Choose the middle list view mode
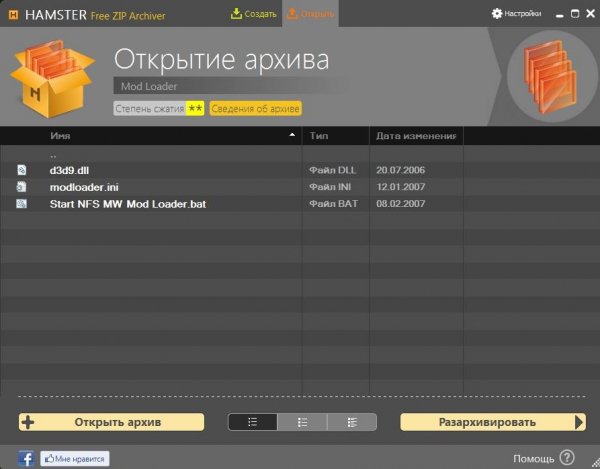This screenshot has height=469, width=600. coord(302,422)
